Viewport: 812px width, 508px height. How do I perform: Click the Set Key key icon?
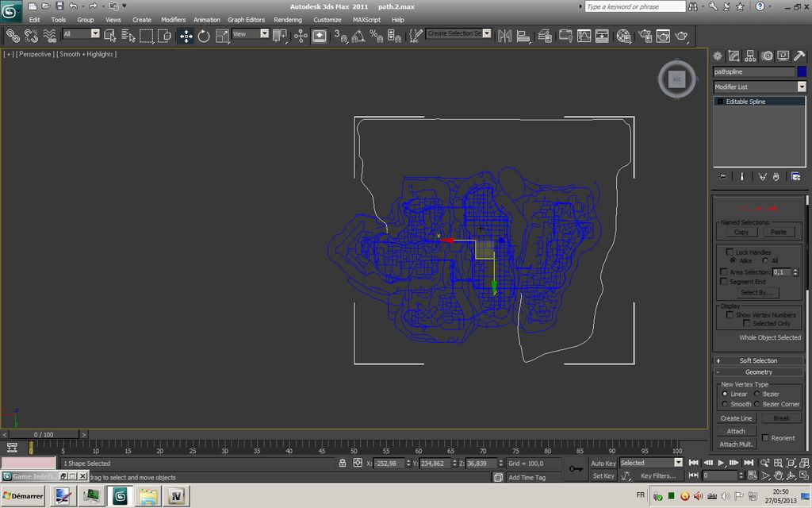(x=576, y=469)
